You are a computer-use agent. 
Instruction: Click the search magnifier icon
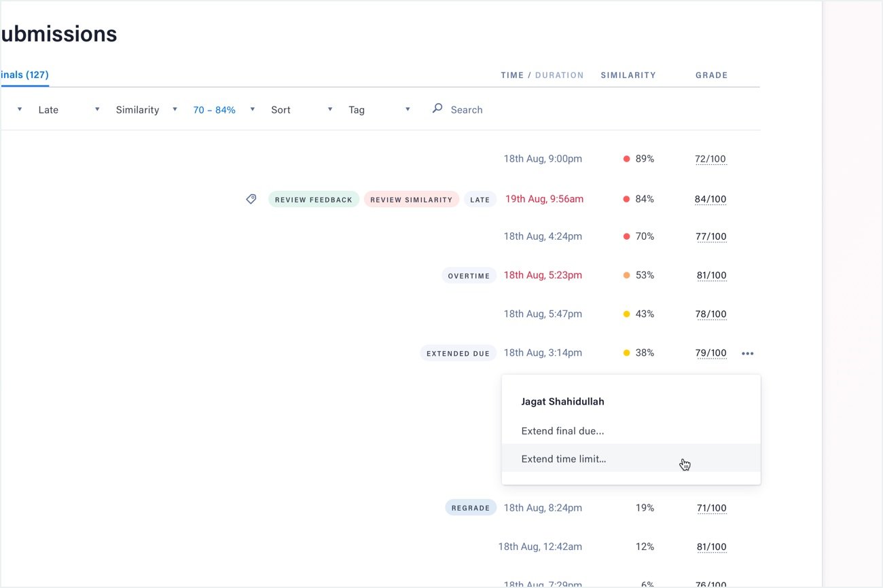coord(437,109)
